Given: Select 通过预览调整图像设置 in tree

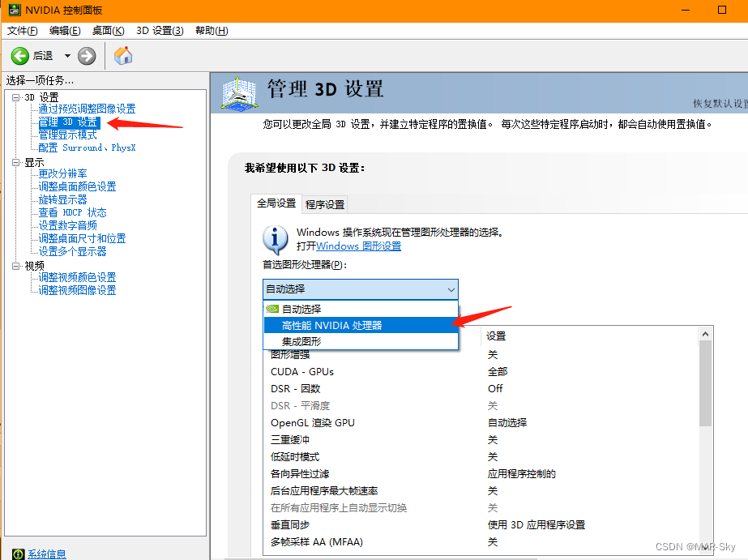Looking at the screenshot, I should 87,109.
